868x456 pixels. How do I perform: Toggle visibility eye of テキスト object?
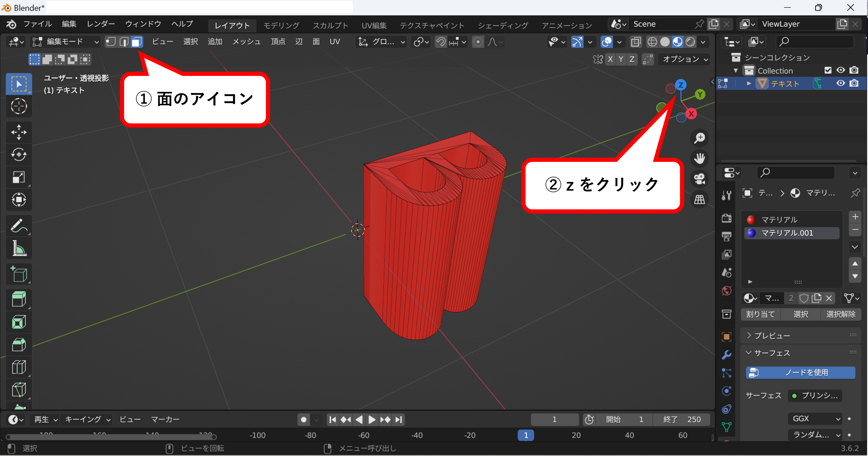841,83
